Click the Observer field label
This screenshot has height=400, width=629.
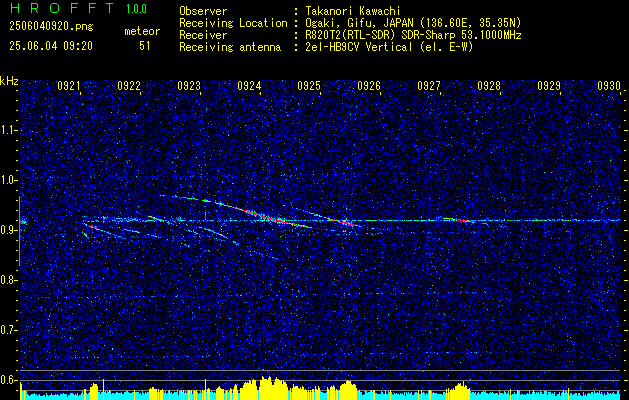tap(203, 11)
